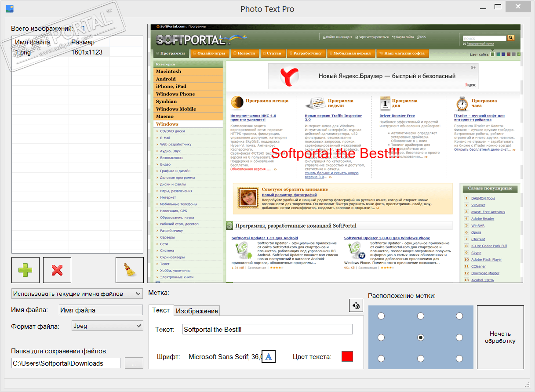Open mark settings icon above the text panel
The width and height of the screenshot is (535, 392).
tap(356, 305)
